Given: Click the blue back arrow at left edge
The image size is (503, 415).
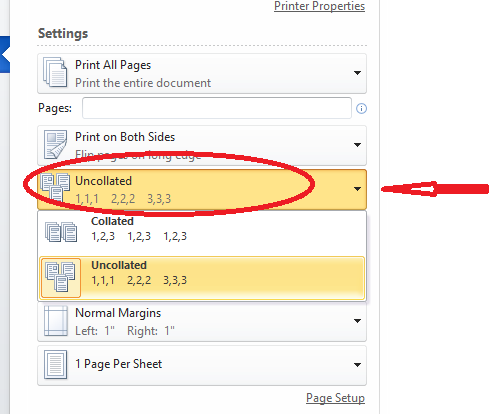Looking at the screenshot, I should pos(5,54).
